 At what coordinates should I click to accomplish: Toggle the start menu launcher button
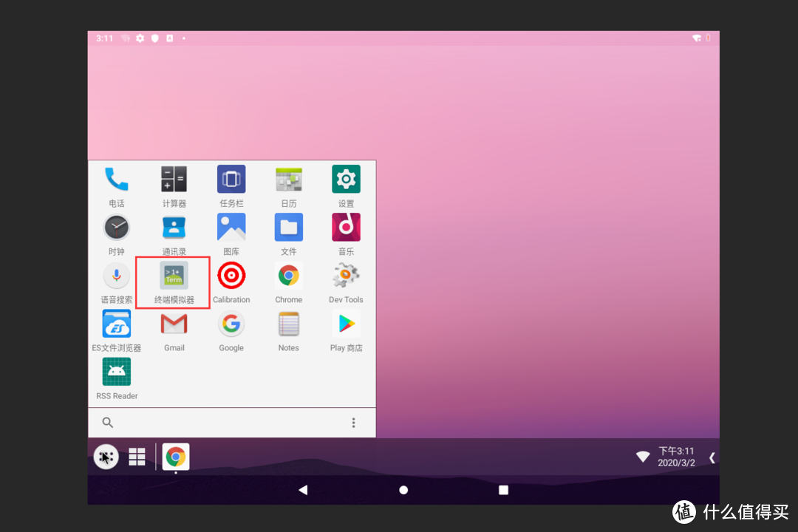coord(106,457)
